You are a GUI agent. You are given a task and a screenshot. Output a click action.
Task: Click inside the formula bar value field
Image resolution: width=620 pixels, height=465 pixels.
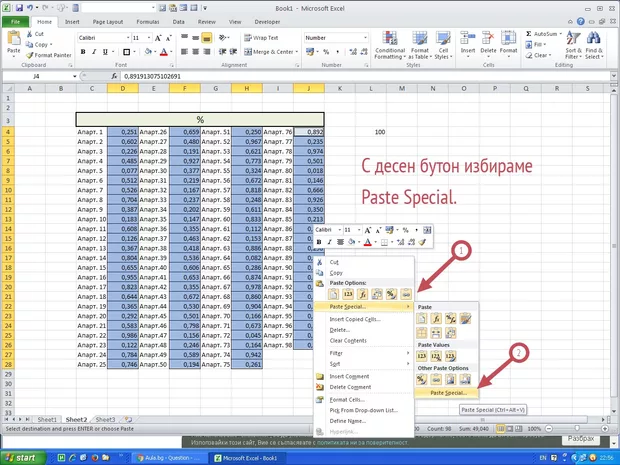coord(366,76)
